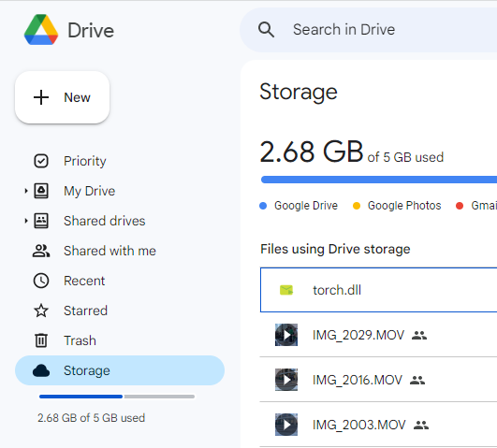Click the Google Drive logo icon

41,30
